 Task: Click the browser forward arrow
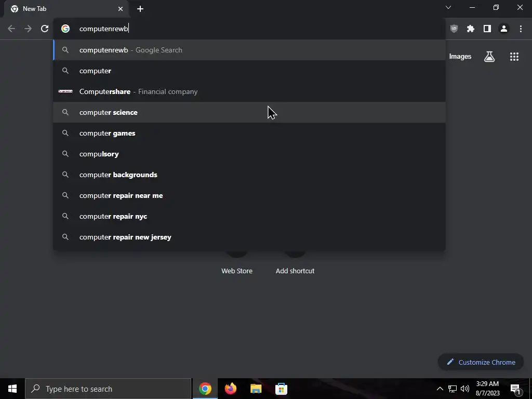pyautogui.click(x=28, y=29)
